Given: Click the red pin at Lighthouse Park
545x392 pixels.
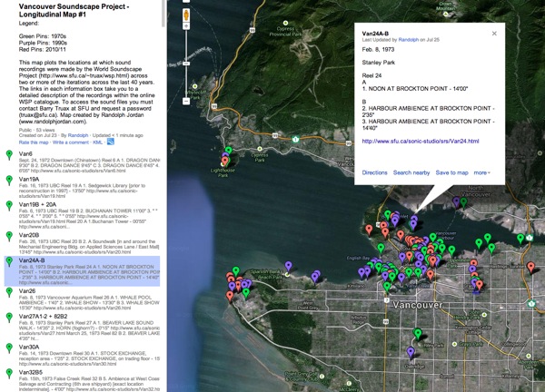Looking at the screenshot, I should pyautogui.click(x=225, y=162).
